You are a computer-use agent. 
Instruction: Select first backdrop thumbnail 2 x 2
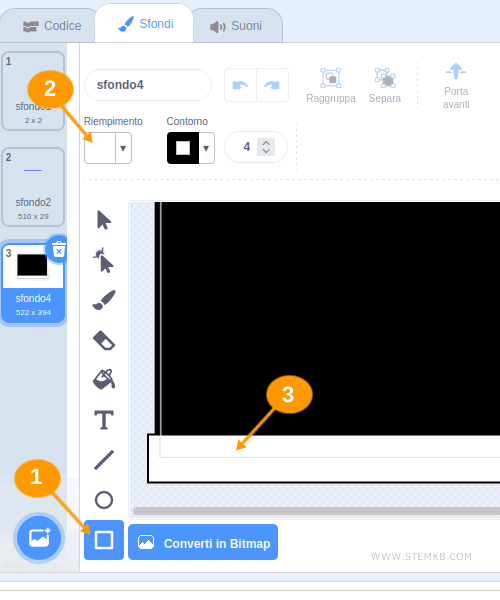point(33,91)
